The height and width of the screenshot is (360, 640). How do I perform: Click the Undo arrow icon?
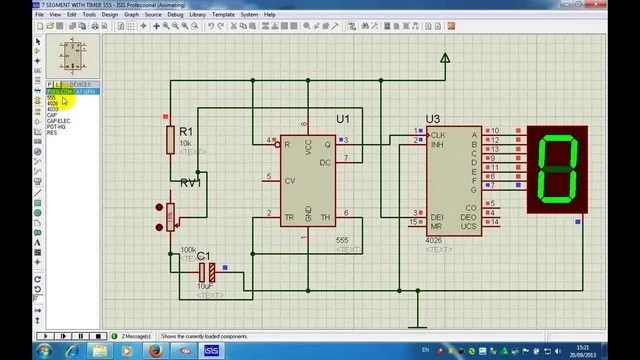coord(211,26)
